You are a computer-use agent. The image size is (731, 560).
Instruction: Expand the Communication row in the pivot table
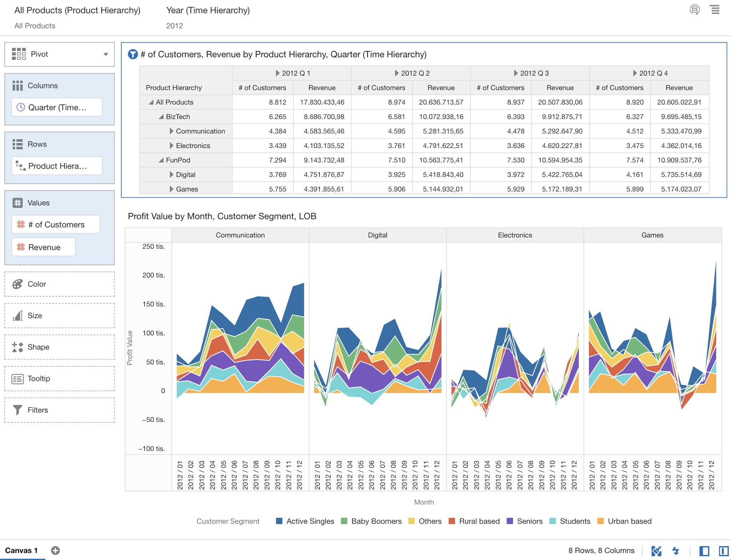coord(172,131)
